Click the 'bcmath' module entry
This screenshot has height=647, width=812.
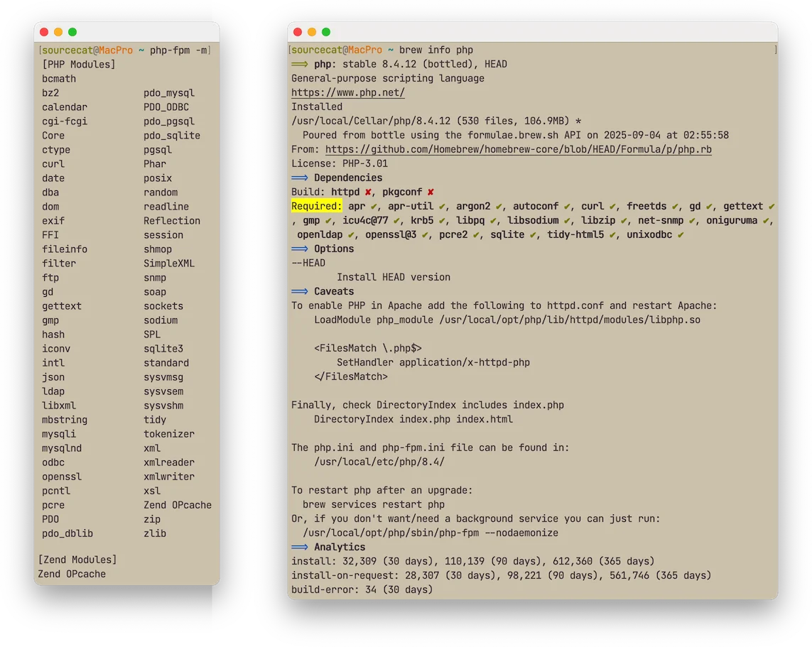pos(59,79)
